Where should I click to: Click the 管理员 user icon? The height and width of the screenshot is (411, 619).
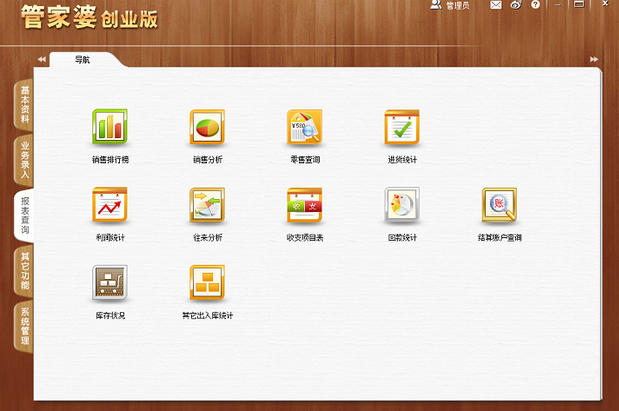[x=435, y=5]
